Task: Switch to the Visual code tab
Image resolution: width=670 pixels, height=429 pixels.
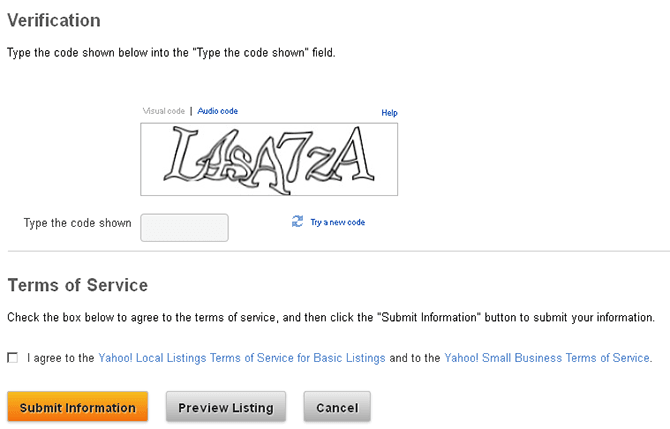Action: tap(164, 111)
